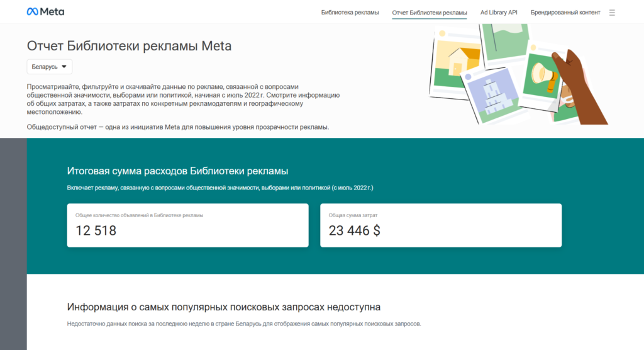This screenshot has height=350, width=644.
Task: Open the hamburger menu icon
Action: 612,13
